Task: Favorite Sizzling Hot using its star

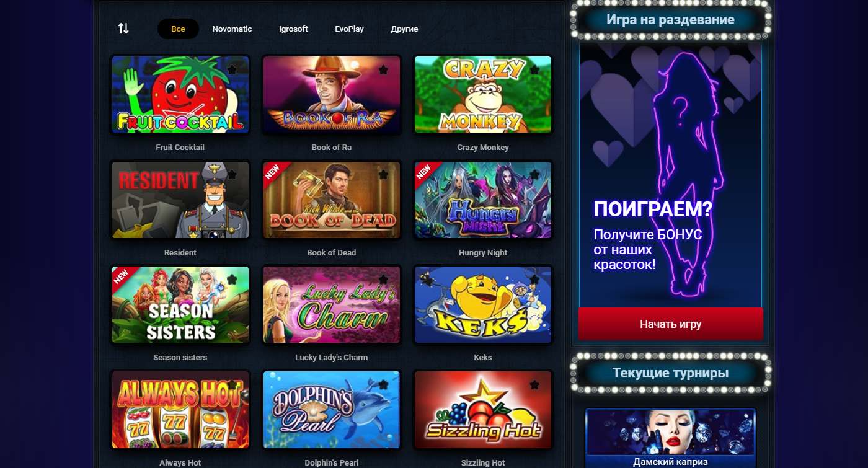Action: point(534,385)
